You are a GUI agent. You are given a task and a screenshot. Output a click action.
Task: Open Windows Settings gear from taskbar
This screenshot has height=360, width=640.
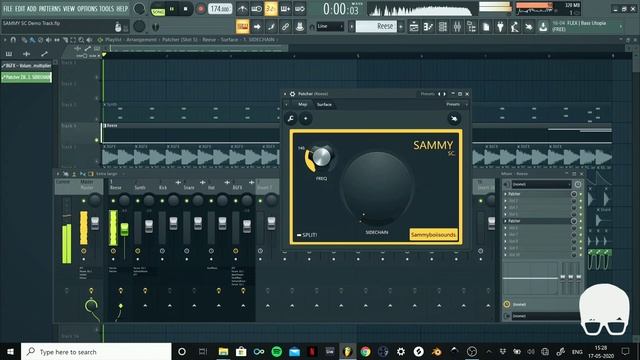tap(401, 351)
